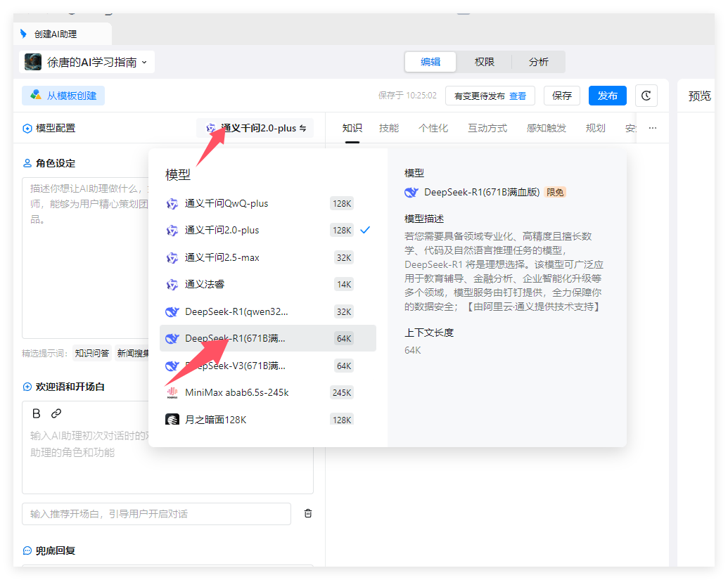Delete opening line with trash icon

(x=308, y=514)
